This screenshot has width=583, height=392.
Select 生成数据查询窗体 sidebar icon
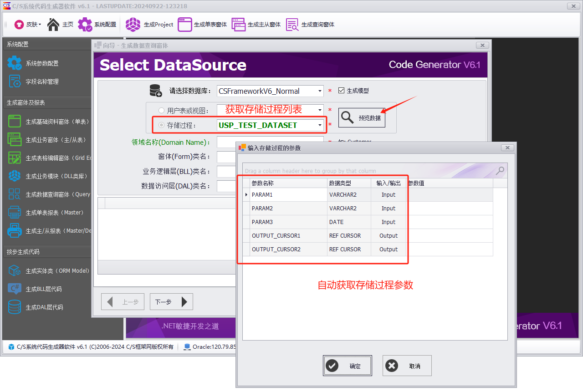click(15, 194)
